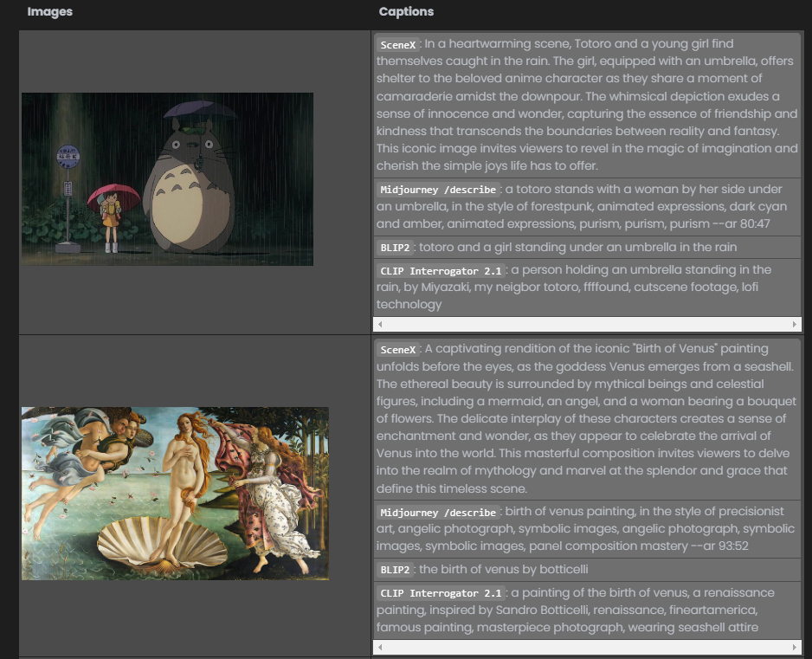Click CLIP caption 'a person holding an umbrella'
Screen dimensions: 812x659
coord(574,287)
